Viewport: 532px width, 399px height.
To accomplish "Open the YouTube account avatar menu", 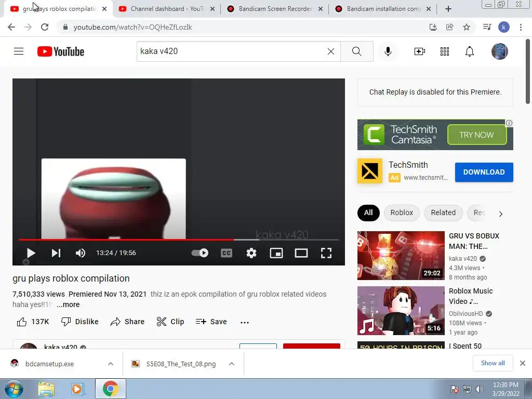I will tap(499, 51).
